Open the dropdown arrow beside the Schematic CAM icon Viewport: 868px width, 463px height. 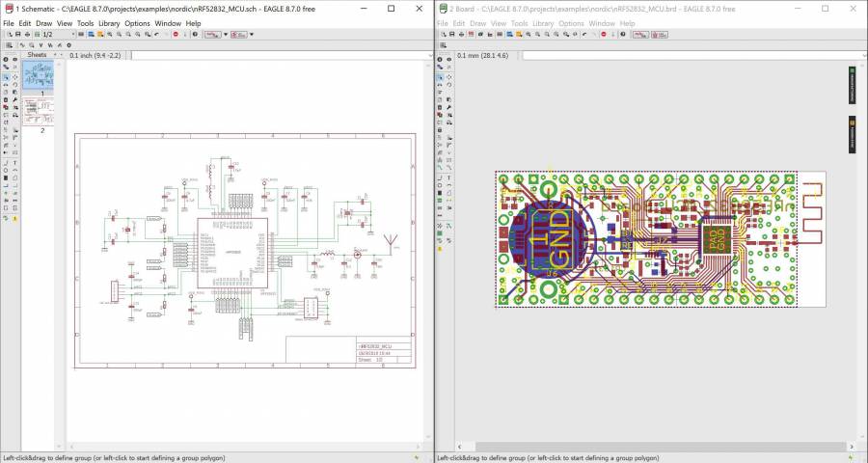tap(251, 35)
